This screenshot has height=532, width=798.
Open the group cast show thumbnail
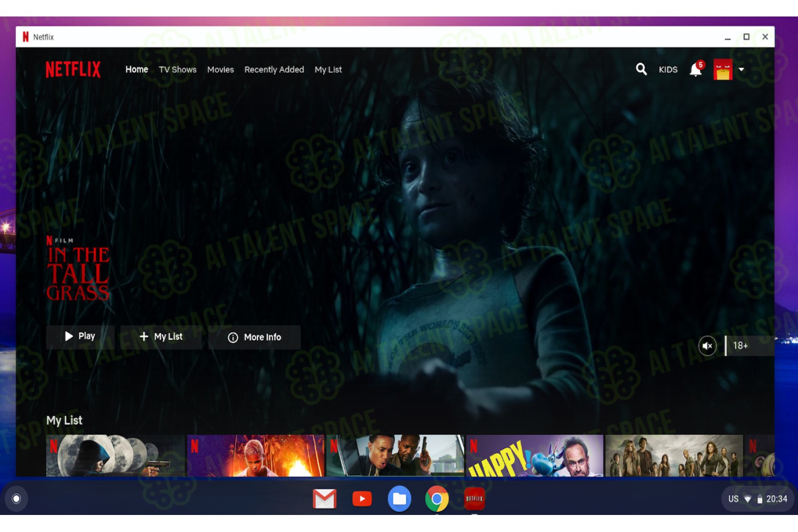(x=674, y=456)
